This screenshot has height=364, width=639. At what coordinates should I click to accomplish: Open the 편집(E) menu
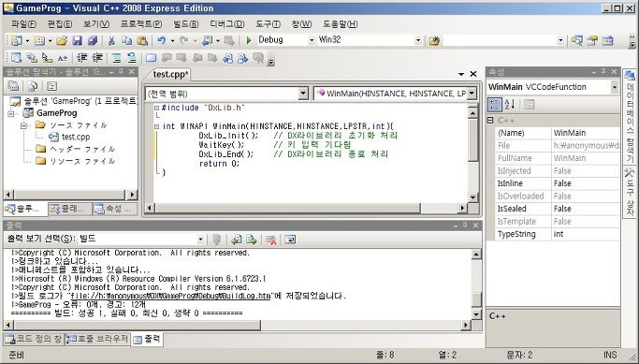point(60,24)
